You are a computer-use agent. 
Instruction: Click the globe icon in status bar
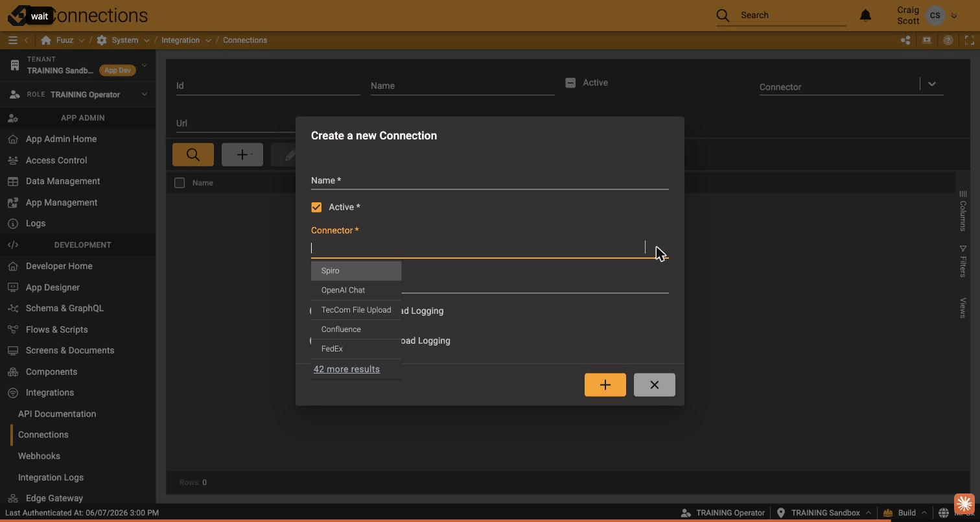(944, 513)
